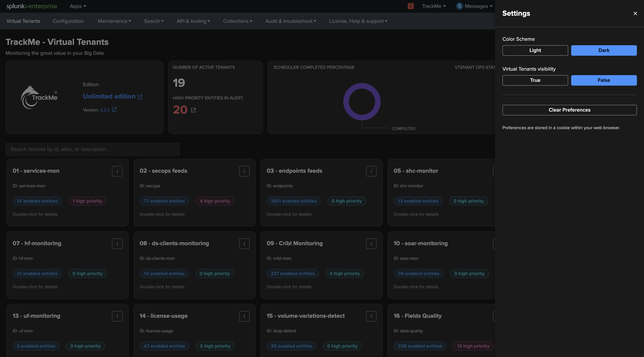Go to the Configuration tab
The width and height of the screenshot is (644, 357).
pos(68,21)
